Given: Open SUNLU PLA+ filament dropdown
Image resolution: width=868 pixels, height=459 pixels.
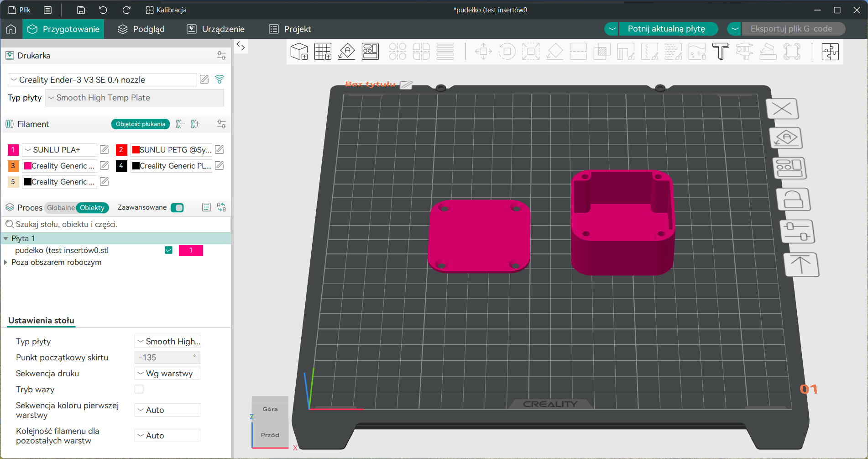Looking at the screenshot, I should click(59, 150).
